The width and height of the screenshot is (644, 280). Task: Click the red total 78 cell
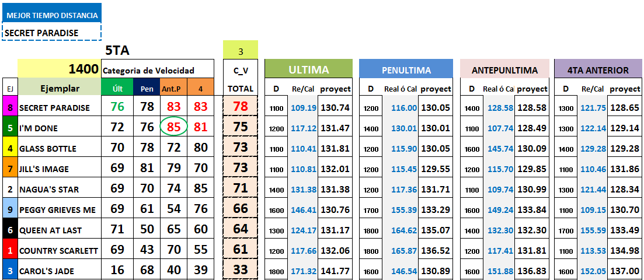[x=241, y=107]
